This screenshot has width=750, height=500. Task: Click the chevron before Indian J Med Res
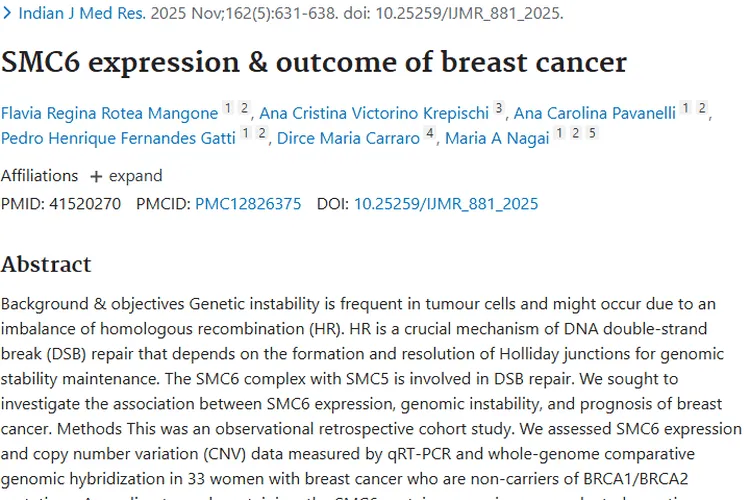(8, 15)
